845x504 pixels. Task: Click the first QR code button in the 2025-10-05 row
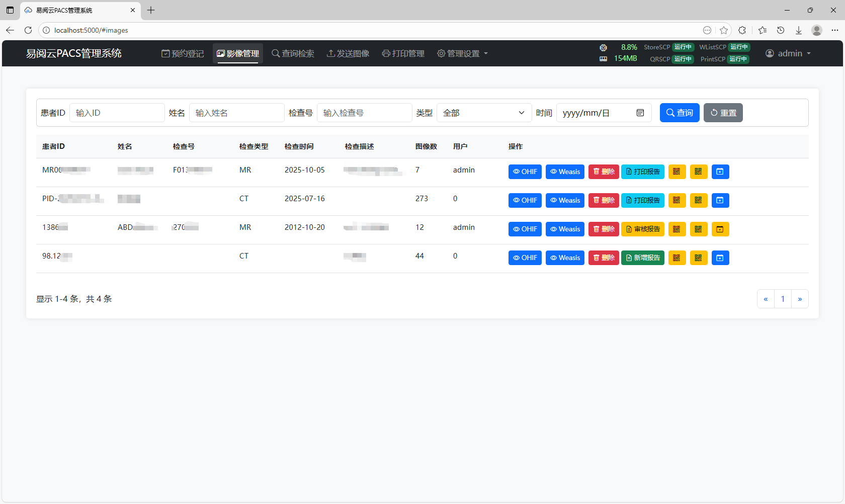point(677,172)
